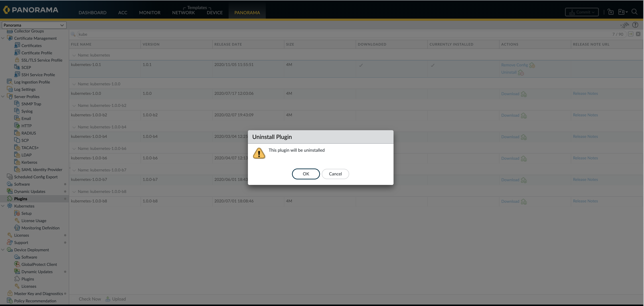Image resolution: width=644 pixels, height=306 pixels.
Task: Click the Upload icon at bottom
Action: [x=108, y=299]
